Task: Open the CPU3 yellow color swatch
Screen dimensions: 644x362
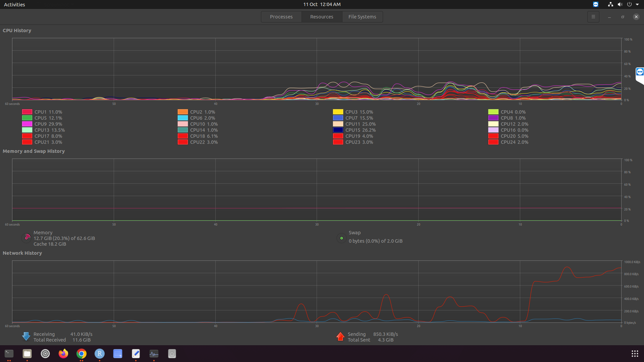Action: click(x=338, y=112)
